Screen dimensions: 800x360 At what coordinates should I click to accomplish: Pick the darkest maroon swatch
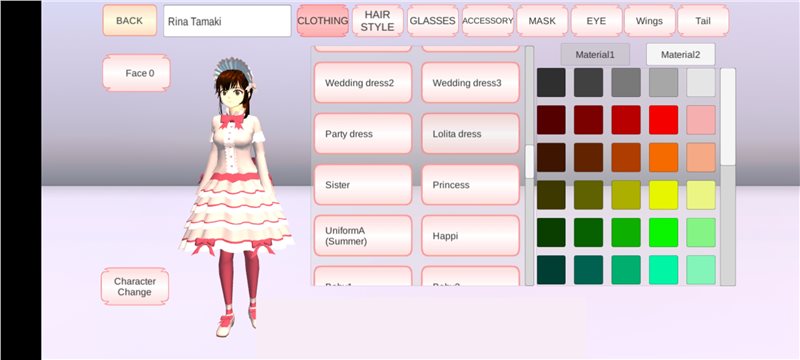pyautogui.click(x=551, y=120)
